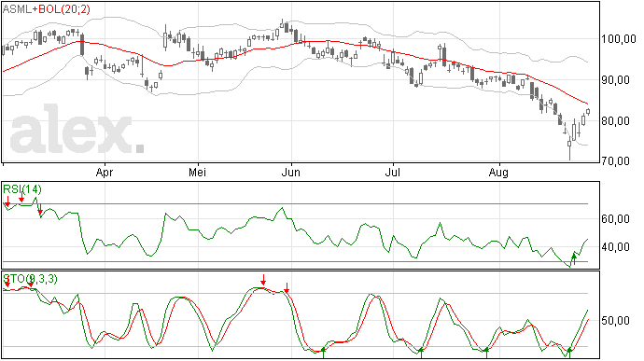Image resolution: width=644 pixels, height=361 pixels.
Task: Click the Jul month axis label
Action: pyautogui.click(x=392, y=173)
